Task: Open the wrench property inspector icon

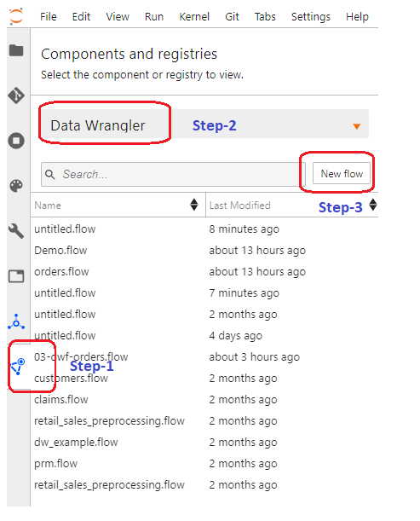Action: pyautogui.click(x=16, y=230)
